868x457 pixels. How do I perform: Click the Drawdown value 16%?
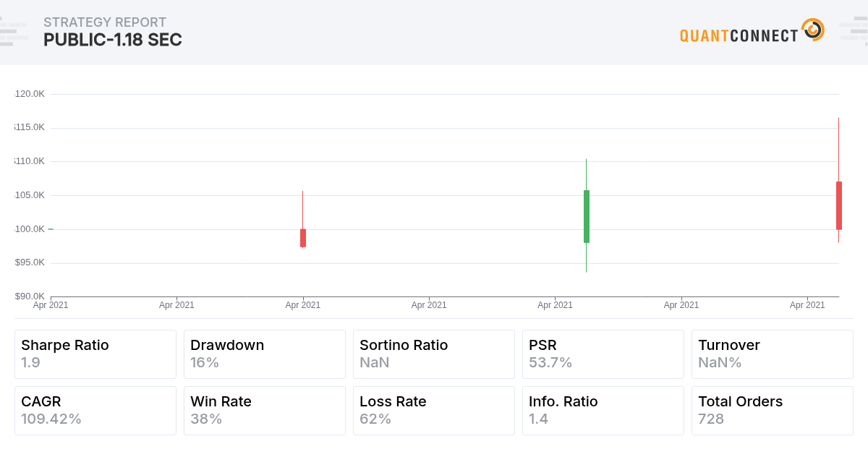coord(205,363)
